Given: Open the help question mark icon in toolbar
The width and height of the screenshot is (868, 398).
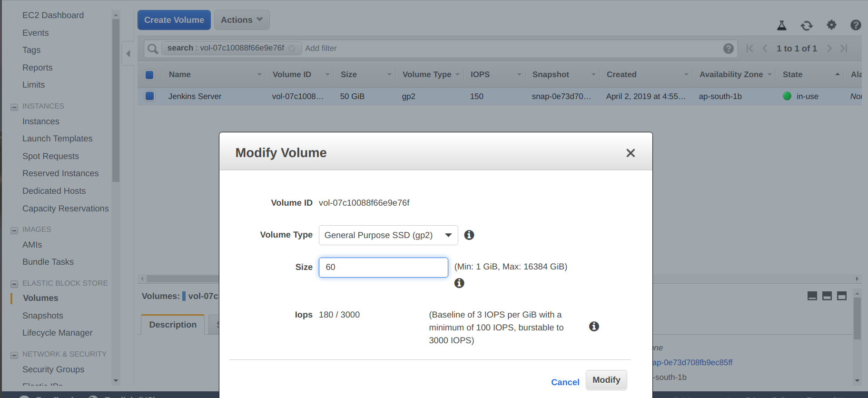Looking at the screenshot, I should pos(855,25).
